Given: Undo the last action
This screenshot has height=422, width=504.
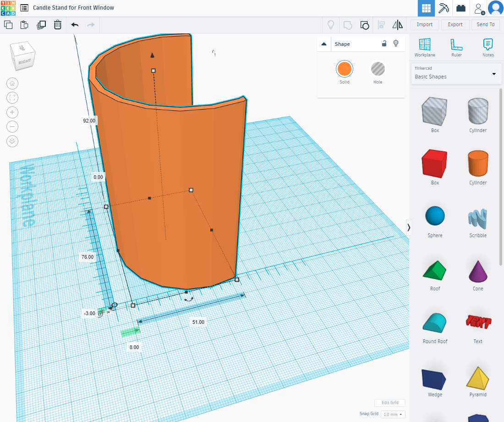Looking at the screenshot, I should click(x=75, y=25).
